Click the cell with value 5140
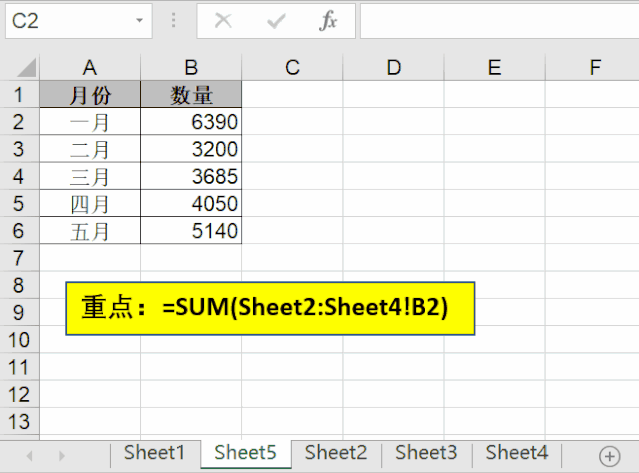 pos(191,231)
